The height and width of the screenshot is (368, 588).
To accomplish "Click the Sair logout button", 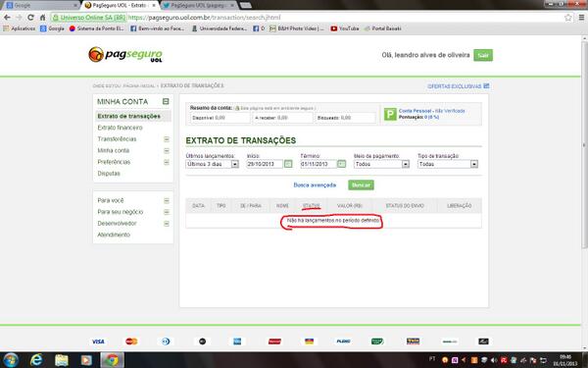I will [483, 55].
